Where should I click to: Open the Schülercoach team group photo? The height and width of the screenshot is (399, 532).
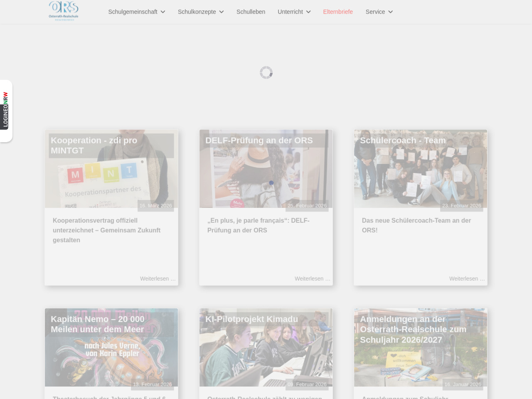pos(421,179)
